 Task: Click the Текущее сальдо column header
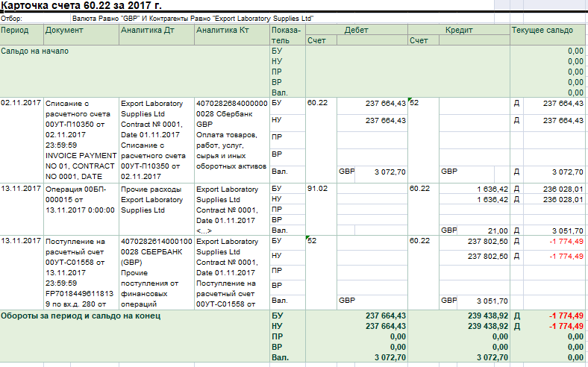pos(542,31)
